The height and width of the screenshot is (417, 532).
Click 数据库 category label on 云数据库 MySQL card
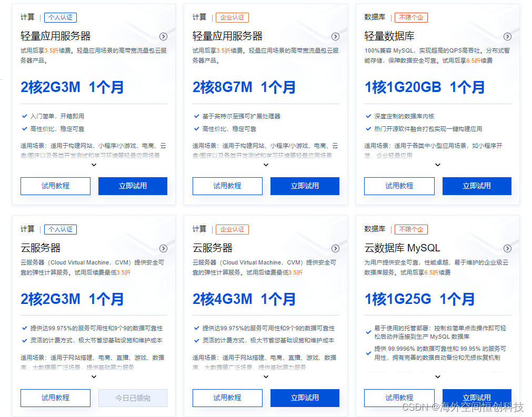(x=375, y=229)
